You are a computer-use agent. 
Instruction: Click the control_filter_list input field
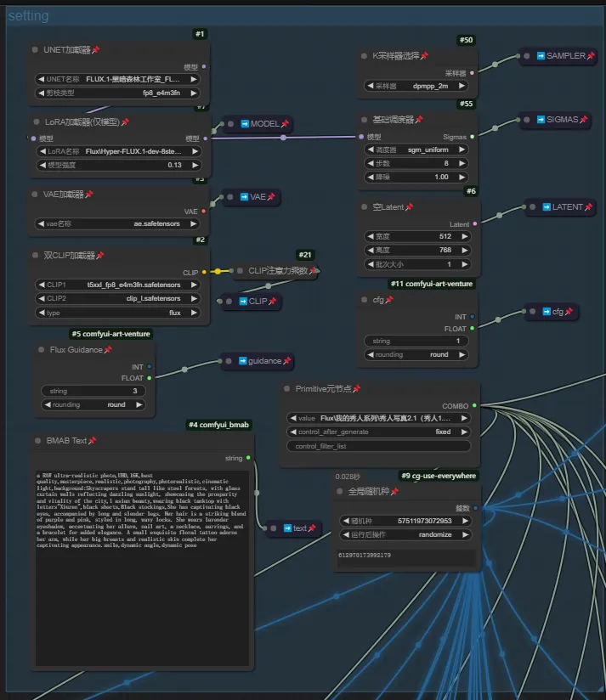pos(378,446)
